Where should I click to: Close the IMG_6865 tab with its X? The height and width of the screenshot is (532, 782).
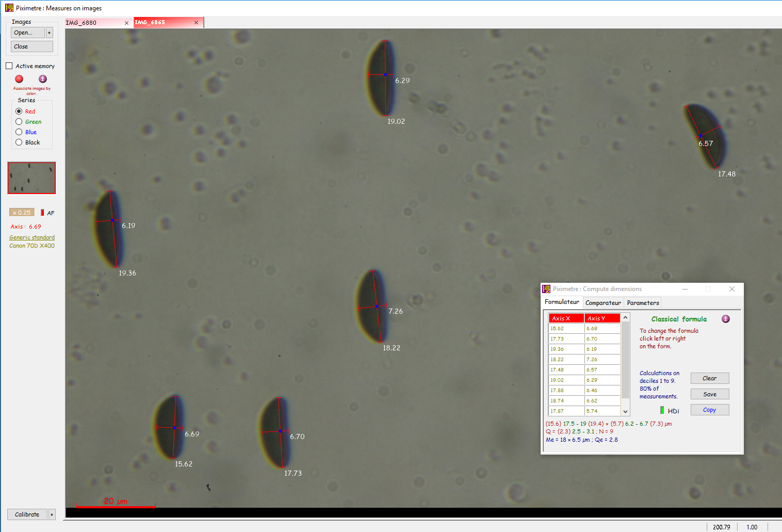pyautogui.click(x=196, y=23)
